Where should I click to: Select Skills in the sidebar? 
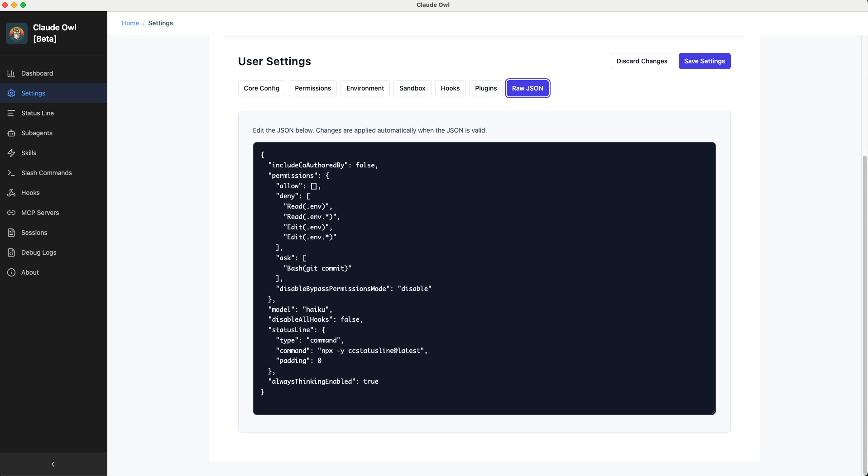click(29, 153)
